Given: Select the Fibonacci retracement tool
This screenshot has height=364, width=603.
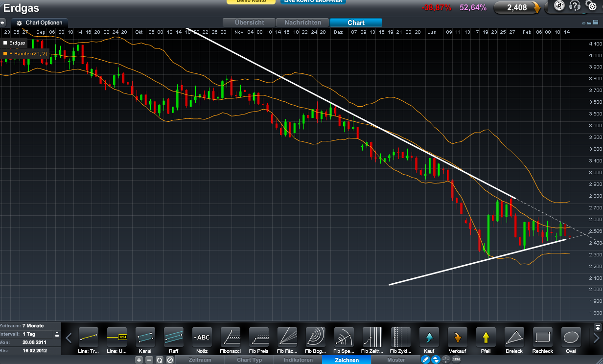Looking at the screenshot, I should (x=231, y=341).
